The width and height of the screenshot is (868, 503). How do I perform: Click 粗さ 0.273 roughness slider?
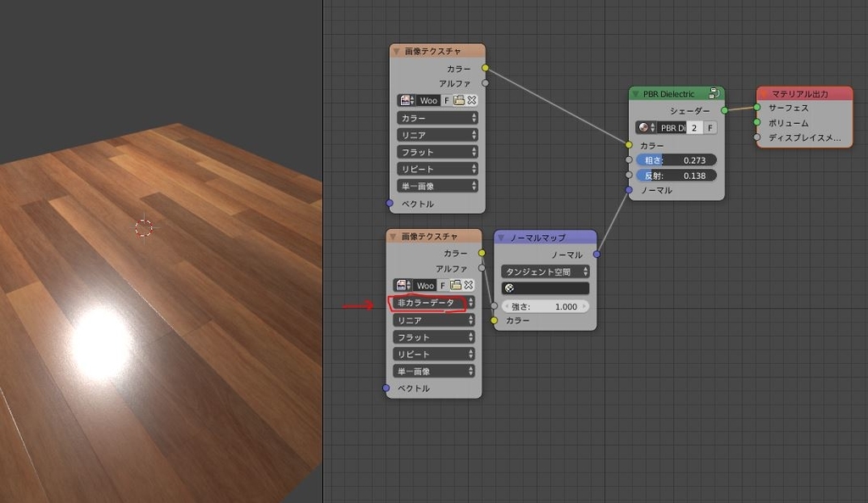tap(676, 160)
